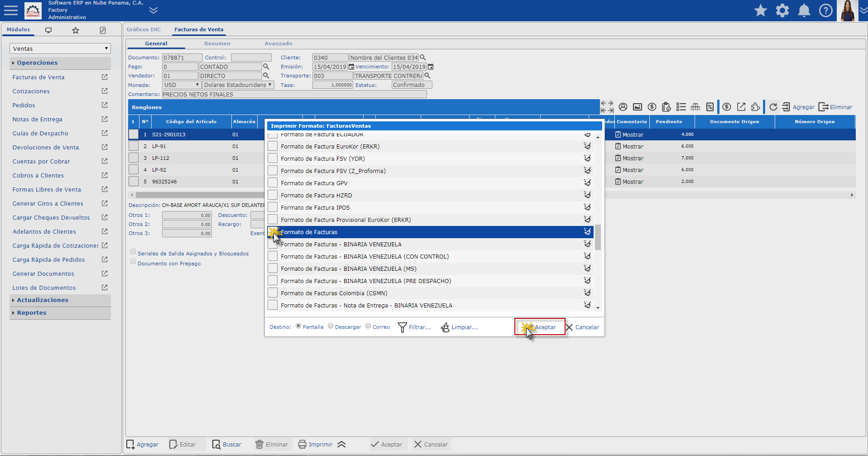Open the USD currency dropdown
This screenshot has width=868, height=456.
pyautogui.click(x=181, y=85)
